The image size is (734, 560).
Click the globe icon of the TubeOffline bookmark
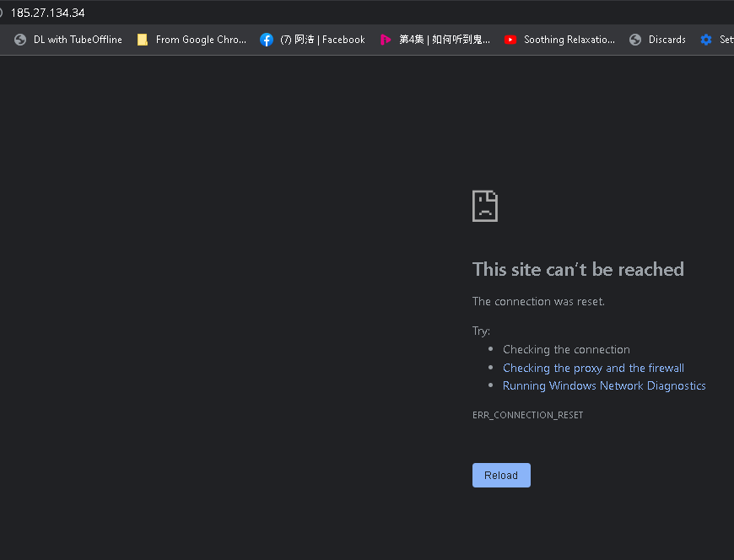[20, 40]
